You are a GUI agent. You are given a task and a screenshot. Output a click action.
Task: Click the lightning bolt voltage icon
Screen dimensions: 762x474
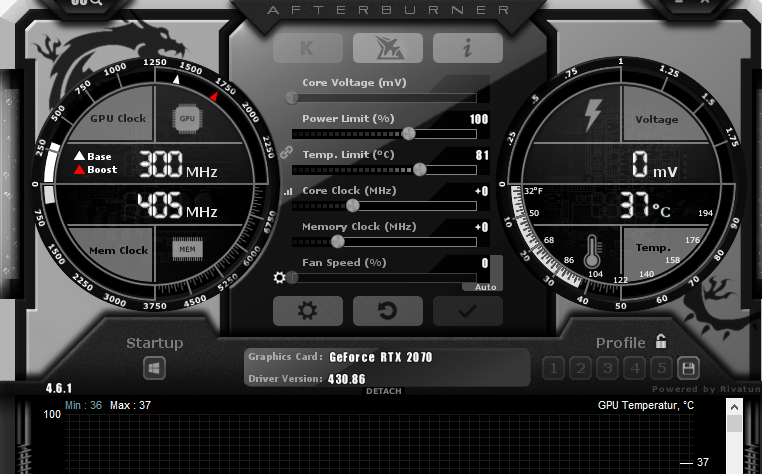pyautogui.click(x=593, y=115)
